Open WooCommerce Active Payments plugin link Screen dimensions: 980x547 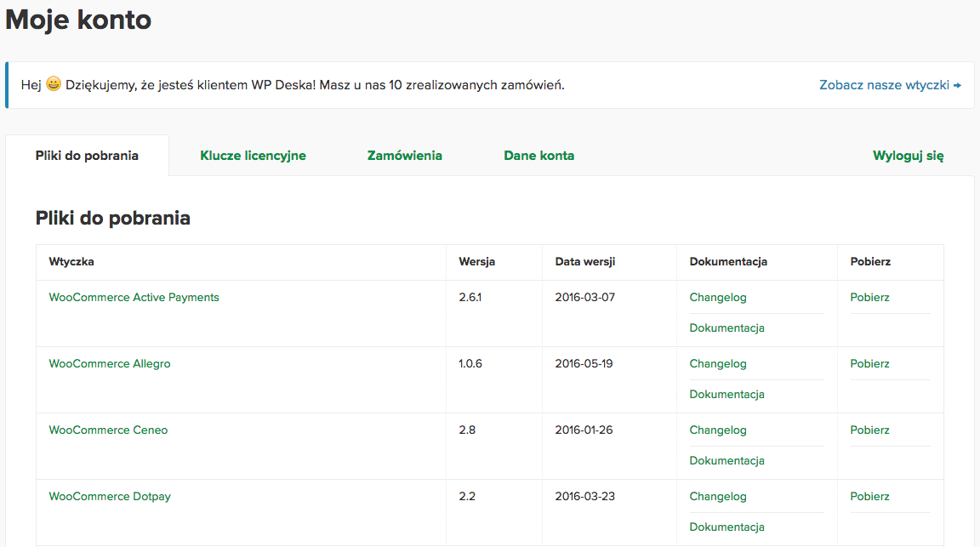click(x=134, y=298)
